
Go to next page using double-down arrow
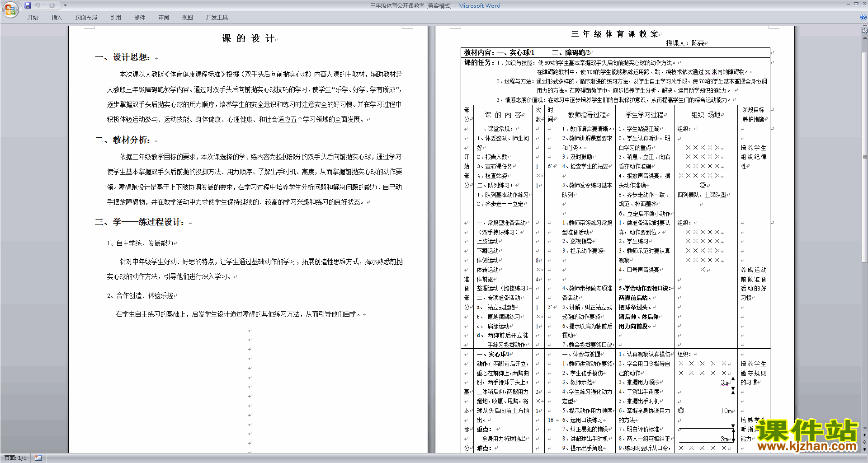click(x=865, y=449)
